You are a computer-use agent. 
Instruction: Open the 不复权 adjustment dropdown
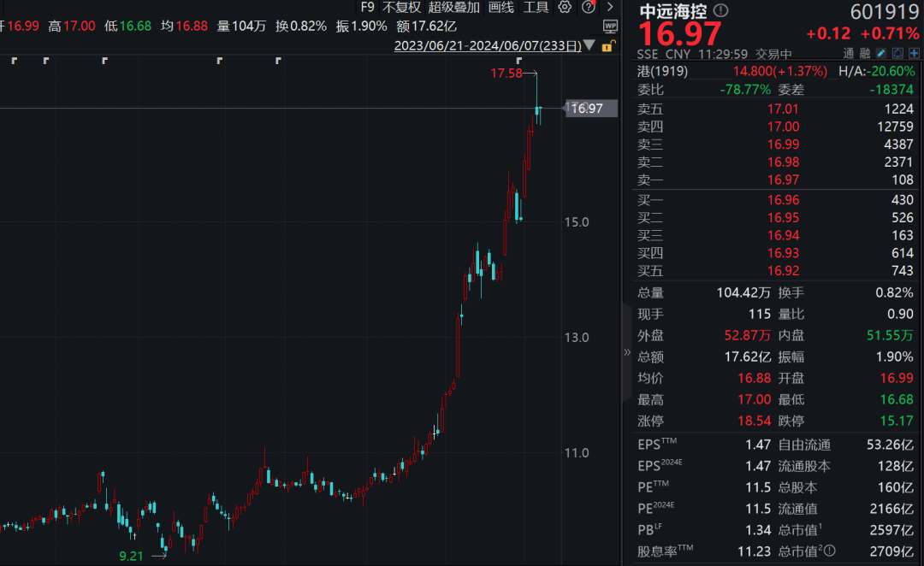click(401, 7)
